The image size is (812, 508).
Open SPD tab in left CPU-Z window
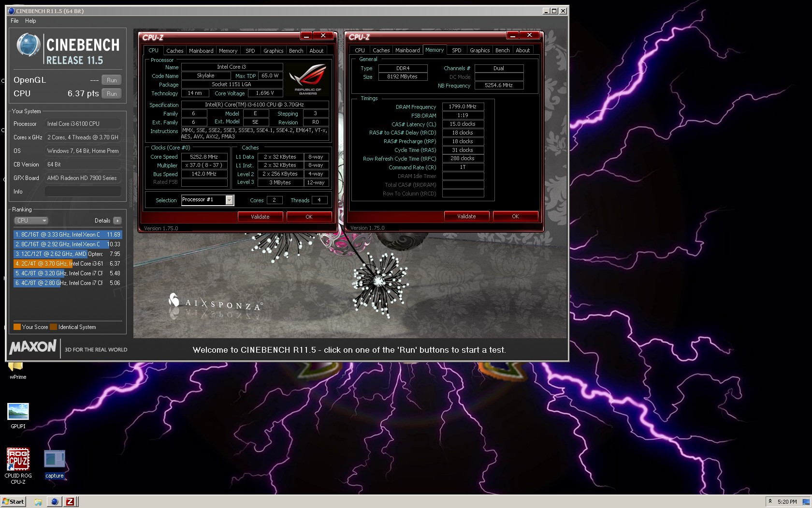click(250, 51)
